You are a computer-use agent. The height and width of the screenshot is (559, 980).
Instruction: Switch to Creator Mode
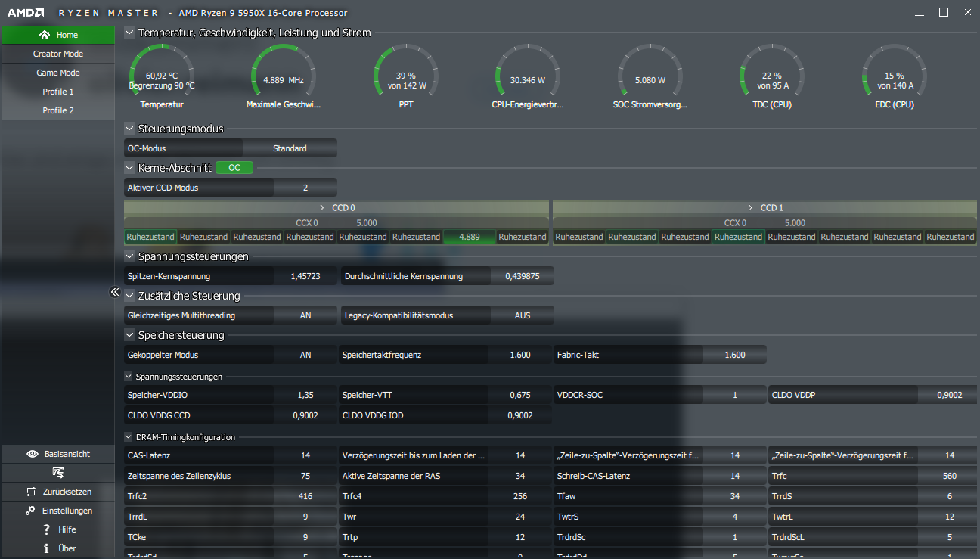[57, 54]
